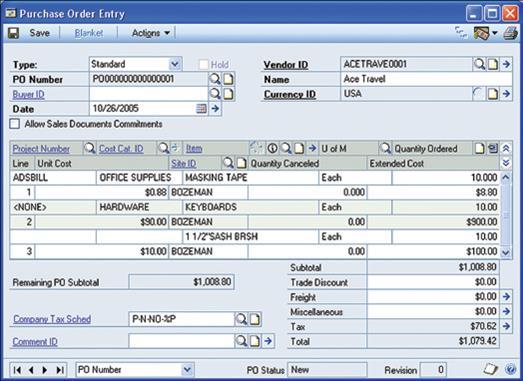Open the Item lookup magnifier
523x381 pixels.
click(x=286, y=148)
